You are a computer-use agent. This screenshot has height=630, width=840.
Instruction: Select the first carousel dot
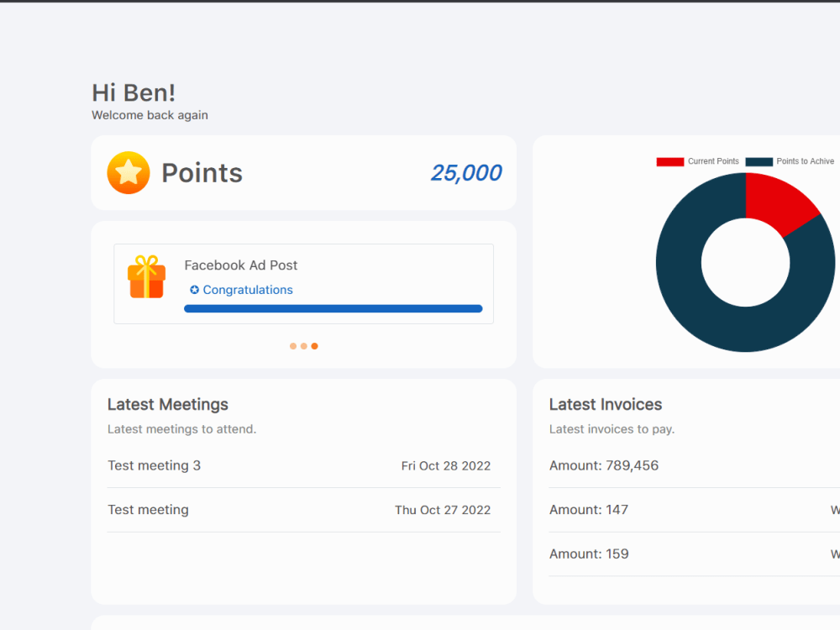292,345
